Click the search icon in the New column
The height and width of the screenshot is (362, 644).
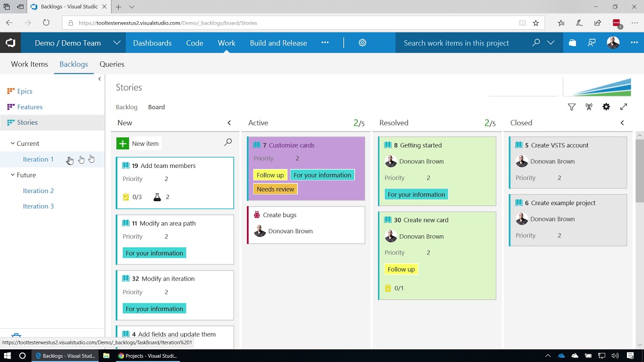[228, 143]
